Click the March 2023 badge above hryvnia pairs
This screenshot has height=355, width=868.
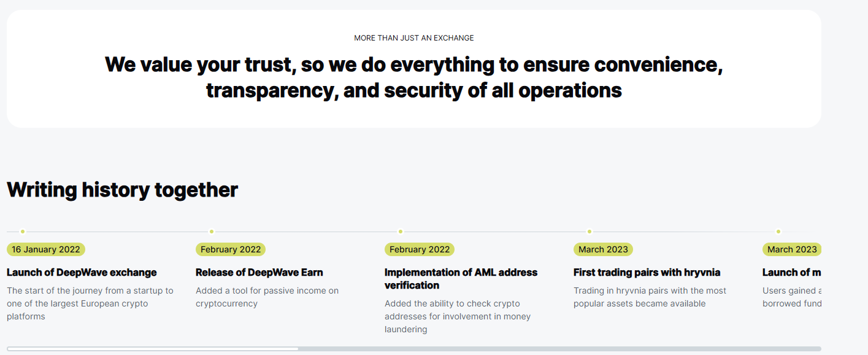point(603,249)
